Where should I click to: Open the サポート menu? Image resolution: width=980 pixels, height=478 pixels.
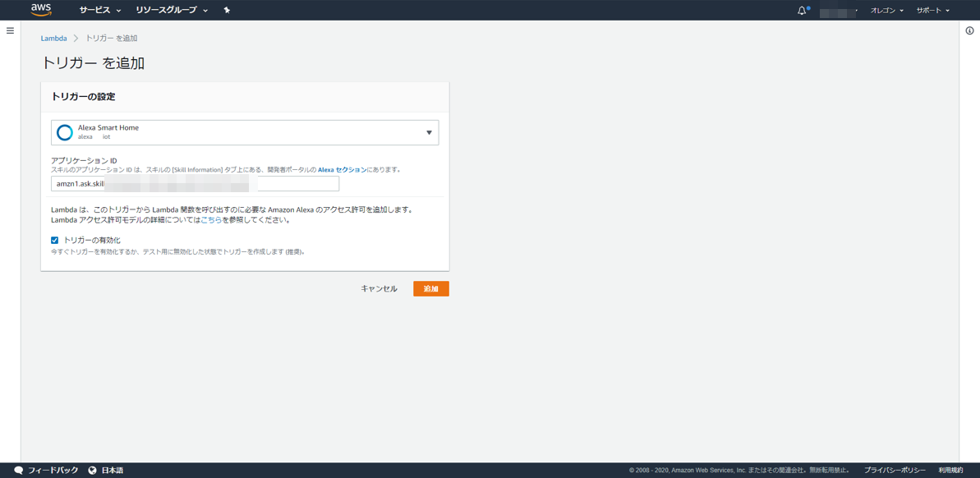coord(933,11)
